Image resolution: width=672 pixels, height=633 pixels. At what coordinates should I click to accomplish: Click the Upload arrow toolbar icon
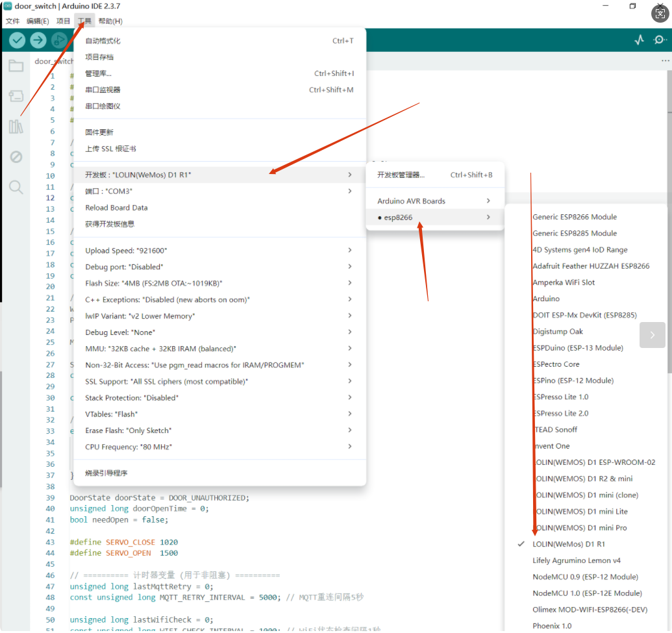click(x=38, y=40)
